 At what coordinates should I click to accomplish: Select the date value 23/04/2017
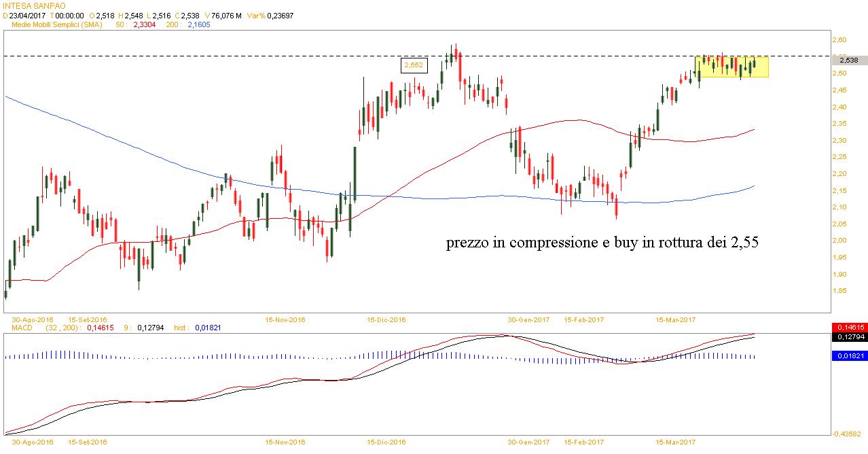[29, 14]
